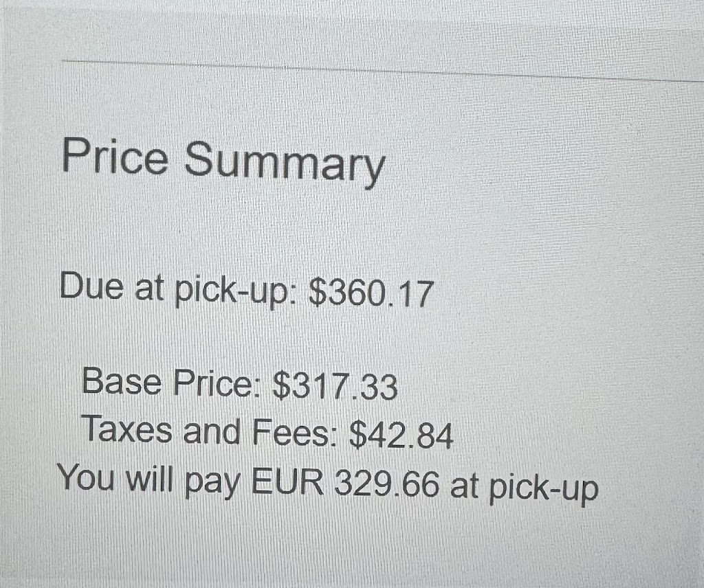The height and width of the screenshot is (588, 704).
Task: Select the $317.33 base price amount
Action: [335, 387]
